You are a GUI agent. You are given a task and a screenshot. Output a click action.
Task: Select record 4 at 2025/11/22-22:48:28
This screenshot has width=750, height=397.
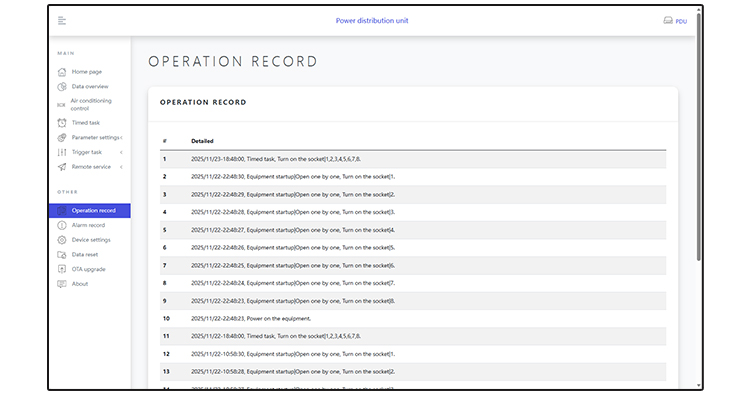tap(413, 212)
